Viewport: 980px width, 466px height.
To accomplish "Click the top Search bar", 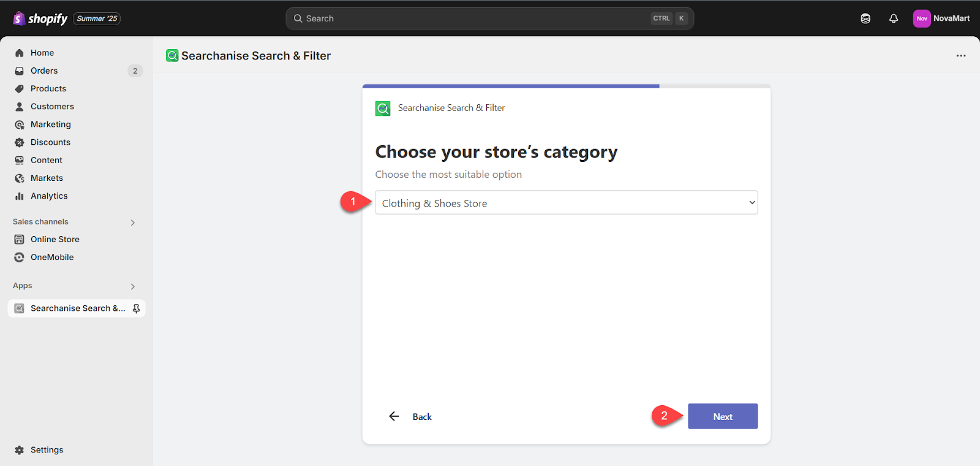I will tap(489, 18).
